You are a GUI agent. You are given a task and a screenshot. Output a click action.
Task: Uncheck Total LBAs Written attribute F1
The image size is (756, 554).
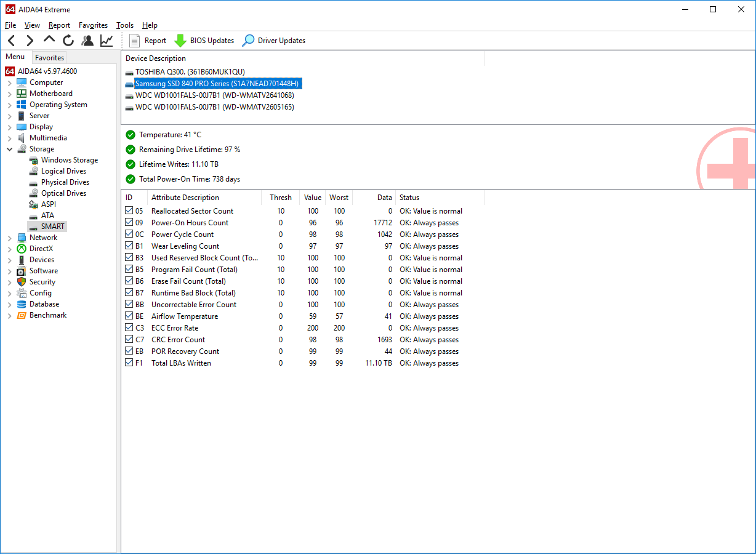129,363
